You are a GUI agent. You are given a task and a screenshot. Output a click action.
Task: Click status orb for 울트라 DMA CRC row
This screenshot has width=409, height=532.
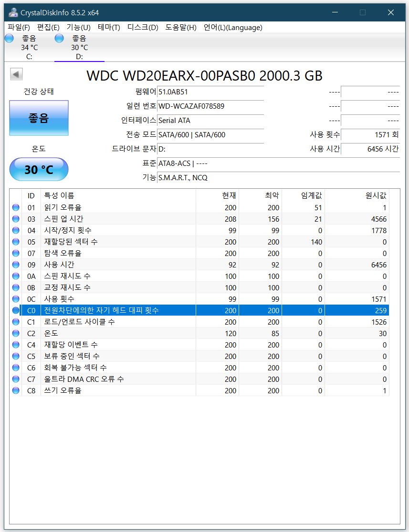point(16,379)
